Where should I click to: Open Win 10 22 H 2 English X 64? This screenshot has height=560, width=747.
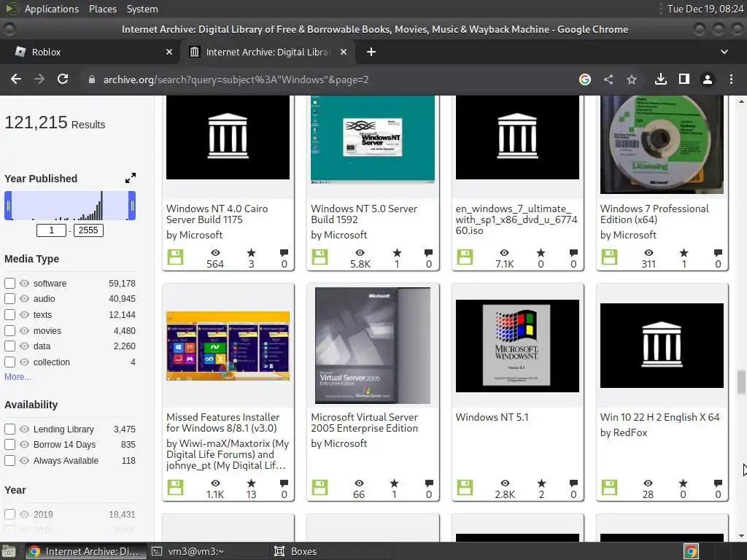[659, 417]
